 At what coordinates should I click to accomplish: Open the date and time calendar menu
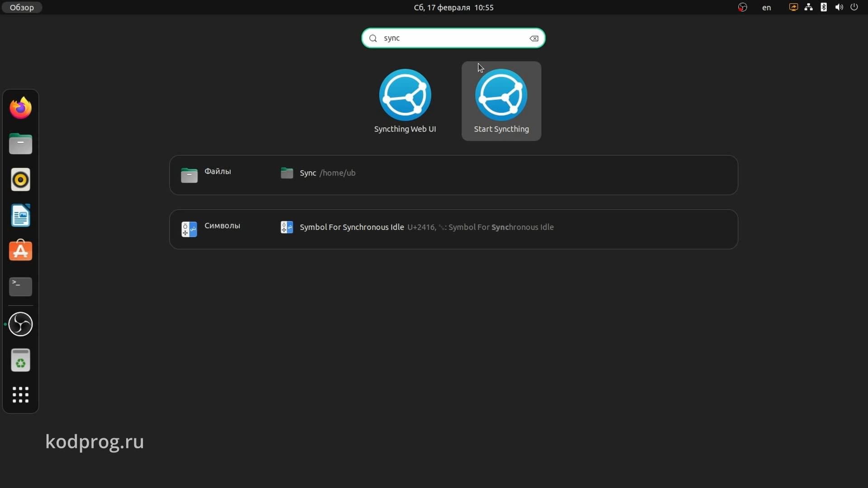point(453,7)
